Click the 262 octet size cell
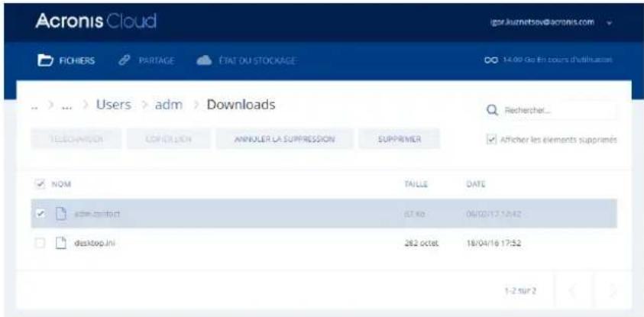The width and height of the screenshot is (644, 317). (422, 243)
